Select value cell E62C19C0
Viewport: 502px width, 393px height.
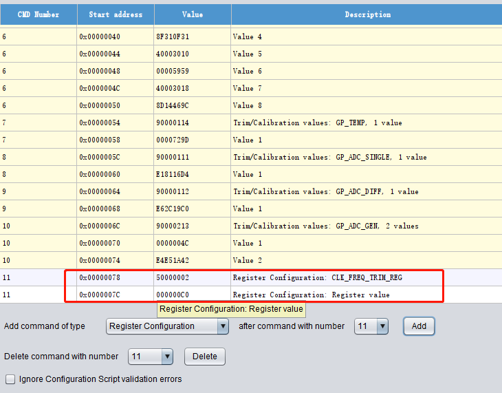[192, 209]
